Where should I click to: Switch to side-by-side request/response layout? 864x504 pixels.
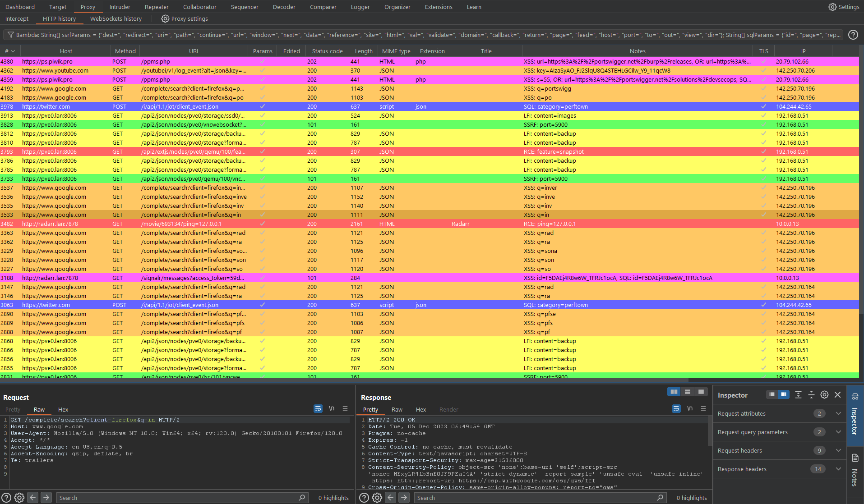674,392
